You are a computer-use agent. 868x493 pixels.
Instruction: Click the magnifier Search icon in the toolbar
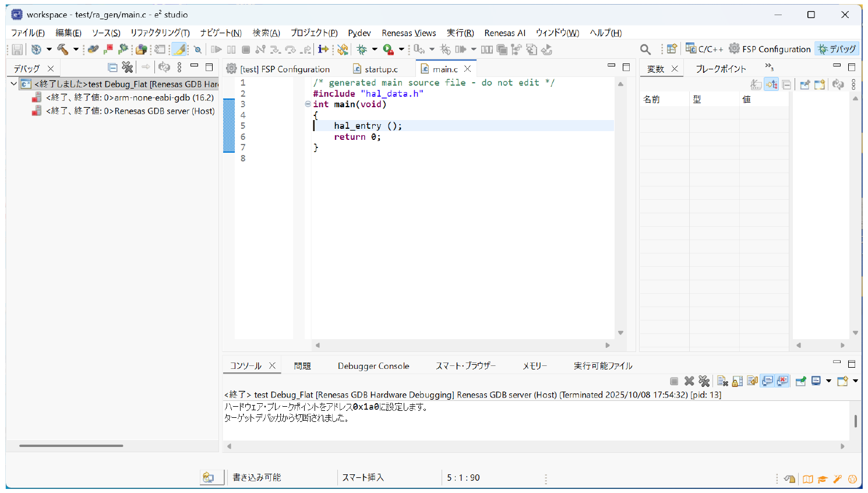click(x=645, y=50)
